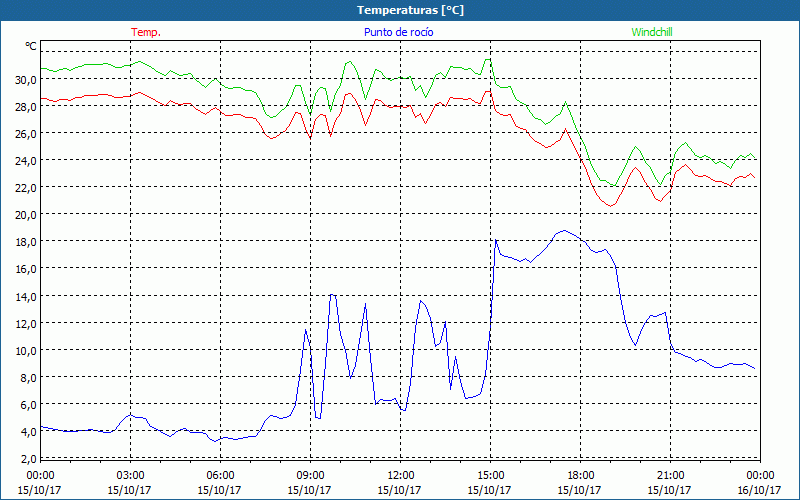Click the 26,0 y-axis value label

pos(25,133)
